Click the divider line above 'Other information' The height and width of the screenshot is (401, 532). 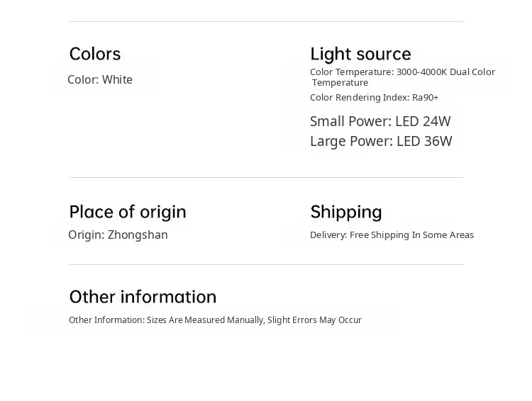(x=266, y=264)
